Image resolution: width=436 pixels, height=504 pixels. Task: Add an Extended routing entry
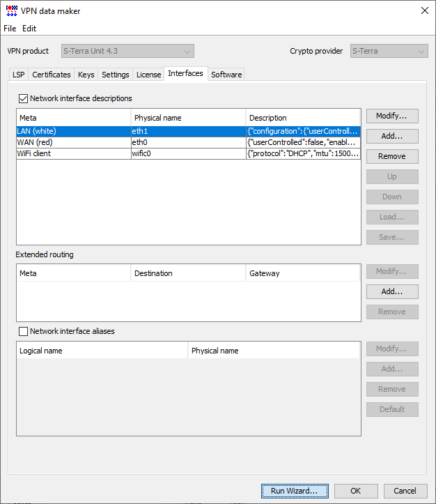point(392,291)
